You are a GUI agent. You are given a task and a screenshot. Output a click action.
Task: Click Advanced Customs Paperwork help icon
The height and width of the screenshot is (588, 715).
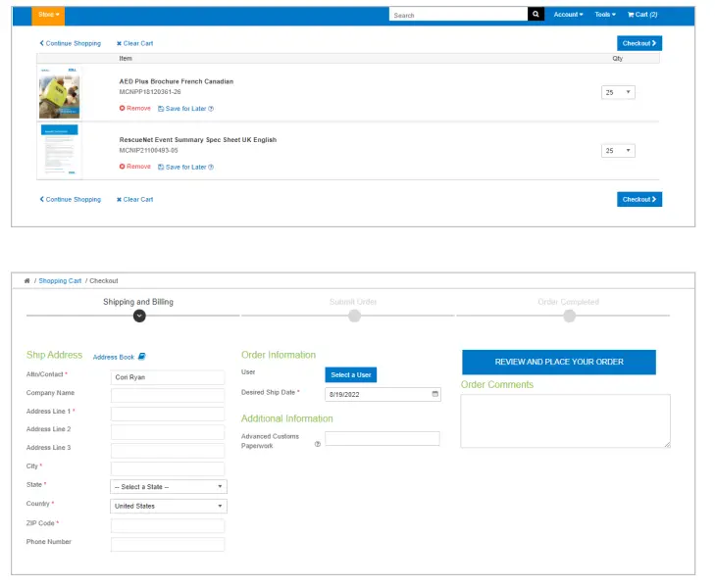point(318,444)
